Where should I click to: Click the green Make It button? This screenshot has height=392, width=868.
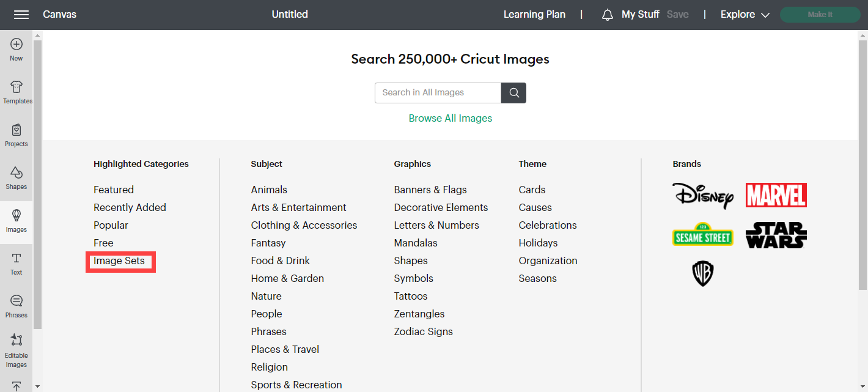(820, 15)
